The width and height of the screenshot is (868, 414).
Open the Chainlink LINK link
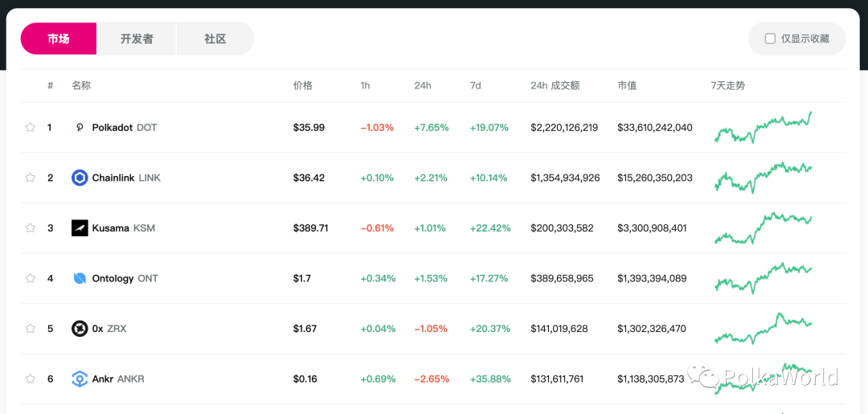[x=126, y=178]
